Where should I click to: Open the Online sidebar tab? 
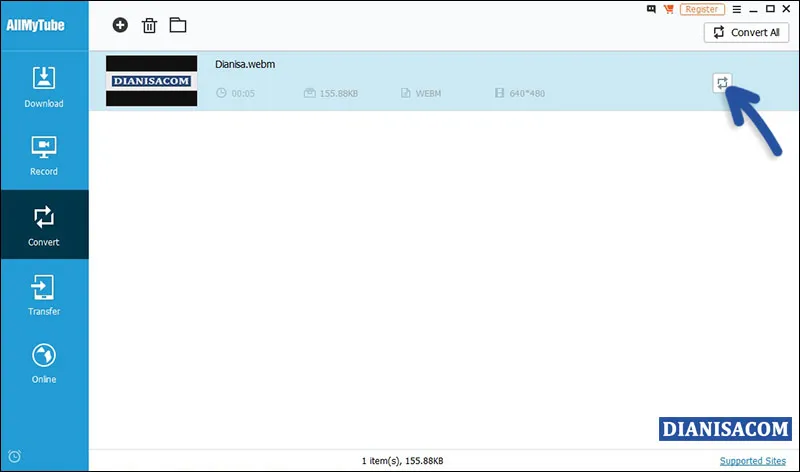coord(44,363)
